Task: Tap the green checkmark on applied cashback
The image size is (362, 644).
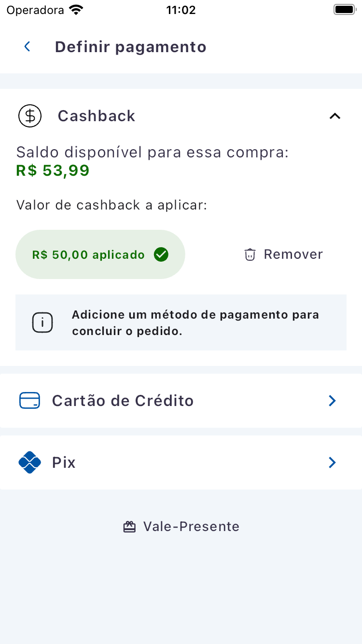Action: [161, 254]
